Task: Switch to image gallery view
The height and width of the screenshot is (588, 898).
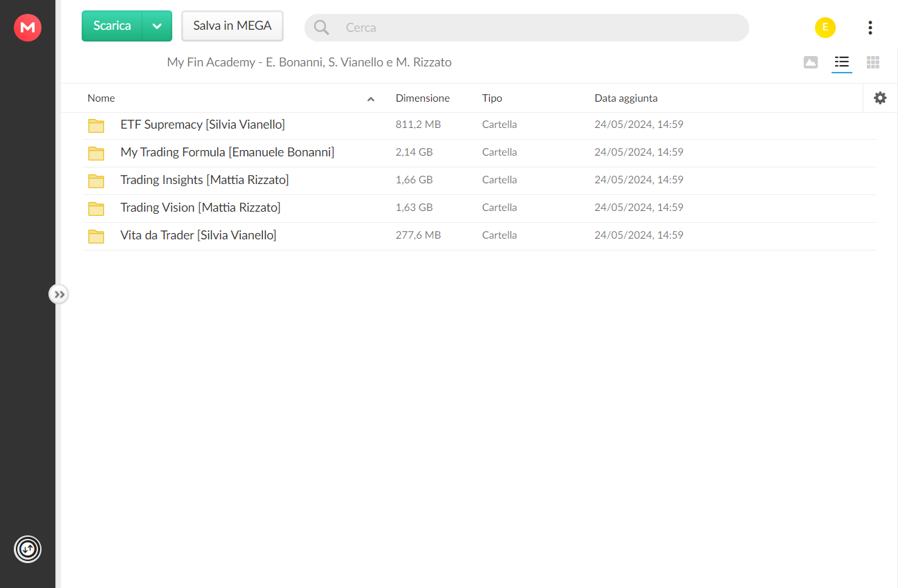Action: (811, 62)
